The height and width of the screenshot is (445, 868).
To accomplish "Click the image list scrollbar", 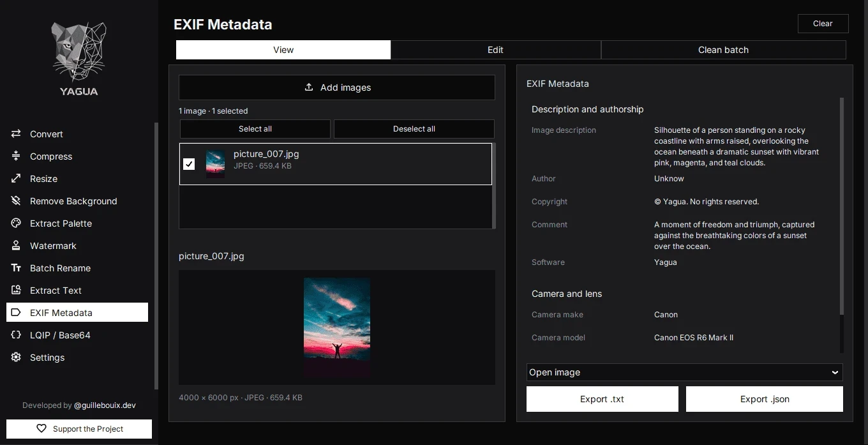I will (494, 185).
